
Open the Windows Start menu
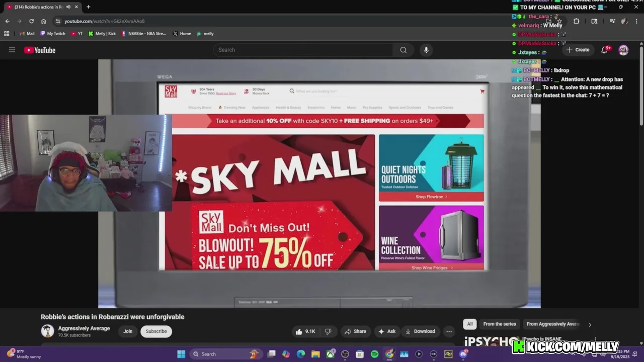(181, 354)
